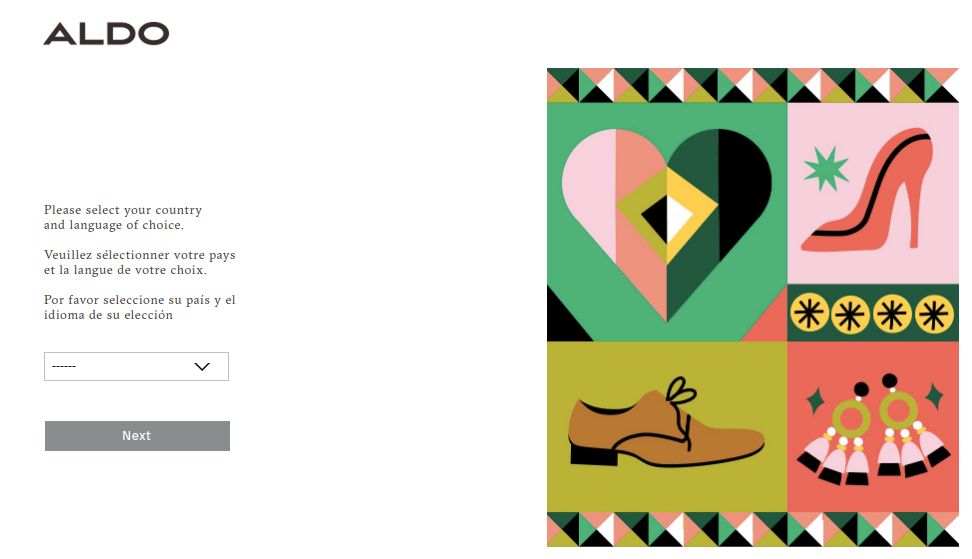972x559 pixels.
Task: Click the brown oxford shoe illustration
Action: pos(666,423)
